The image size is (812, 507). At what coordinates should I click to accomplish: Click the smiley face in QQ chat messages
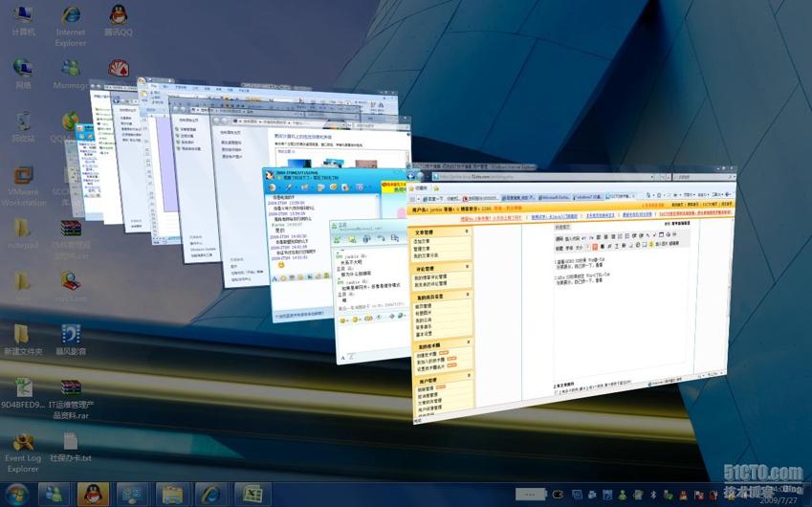281,265
